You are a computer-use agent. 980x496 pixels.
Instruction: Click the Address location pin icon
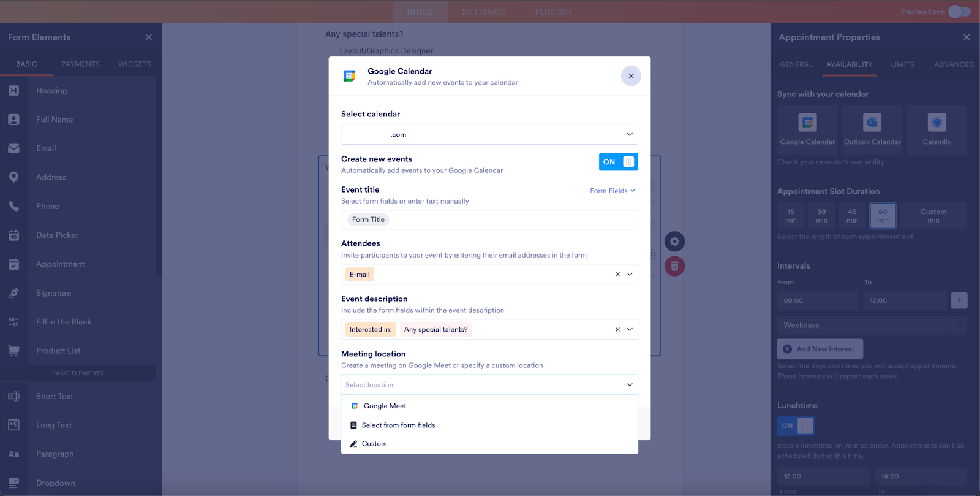(14, 177)
